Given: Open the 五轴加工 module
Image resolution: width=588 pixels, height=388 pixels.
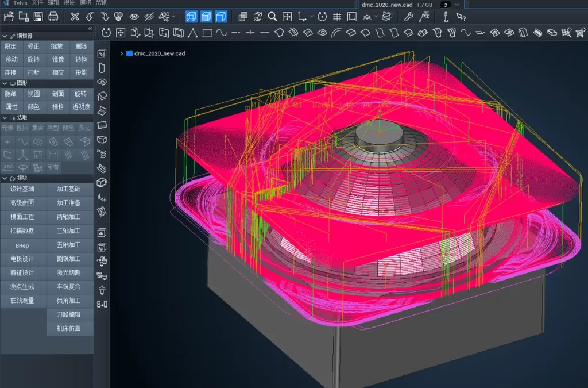Looking at the screenshot, I should [69, 245].
